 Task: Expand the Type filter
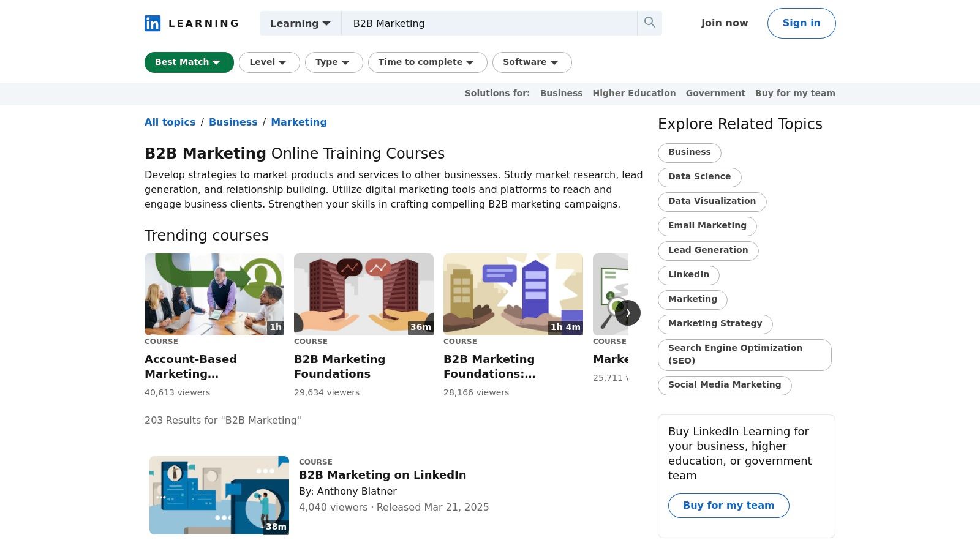[334, 62]
